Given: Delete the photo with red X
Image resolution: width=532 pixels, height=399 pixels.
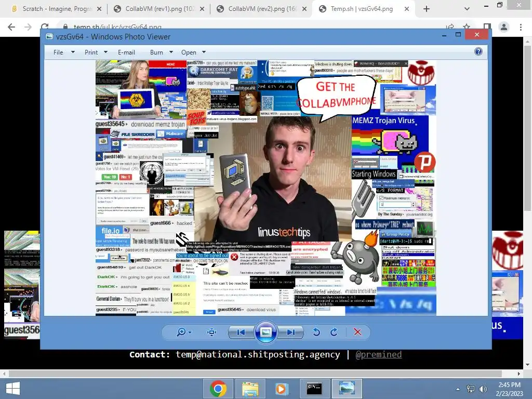Looking at the screenshot, I should [x=357, y=332].
